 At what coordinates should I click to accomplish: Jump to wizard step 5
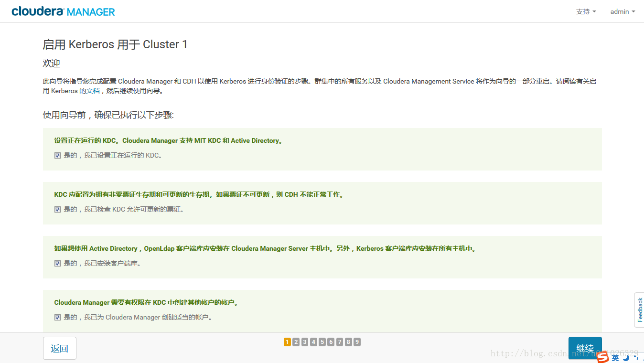point(322,342)
